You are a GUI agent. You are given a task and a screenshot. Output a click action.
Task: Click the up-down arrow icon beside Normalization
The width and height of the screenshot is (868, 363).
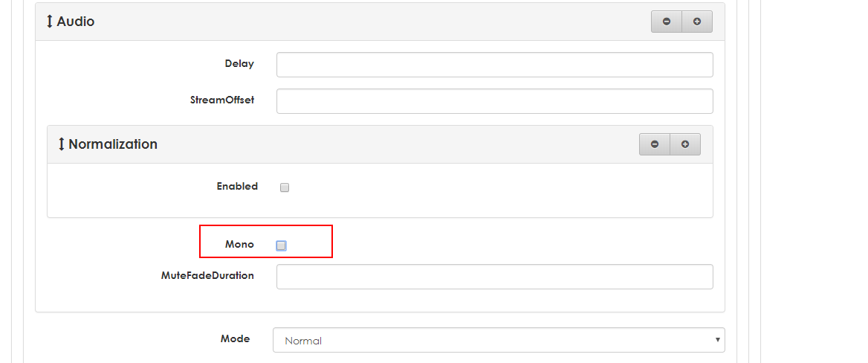pos(62,144)
